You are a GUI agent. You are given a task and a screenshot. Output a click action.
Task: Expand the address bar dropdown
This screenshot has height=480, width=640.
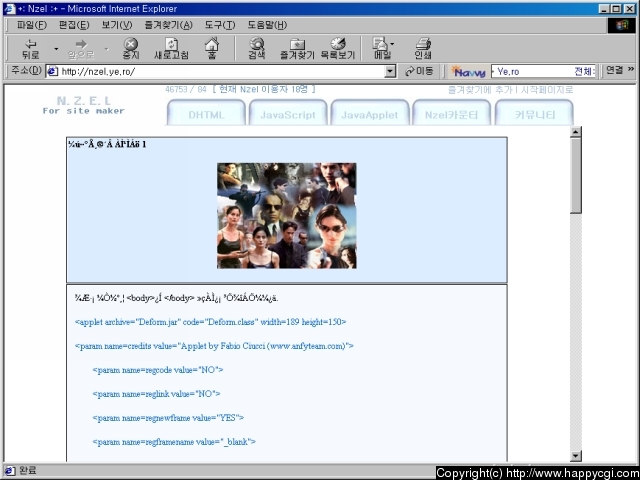(x=390, y=72)
